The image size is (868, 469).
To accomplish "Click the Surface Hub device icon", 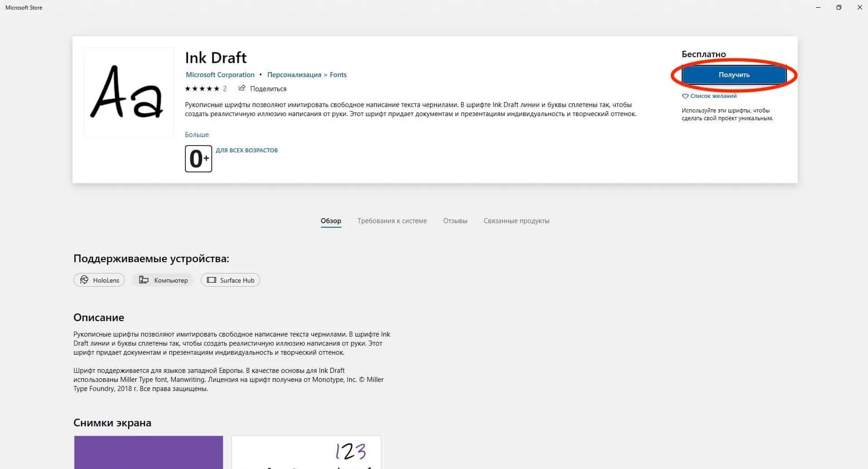I will coord(211,280).
